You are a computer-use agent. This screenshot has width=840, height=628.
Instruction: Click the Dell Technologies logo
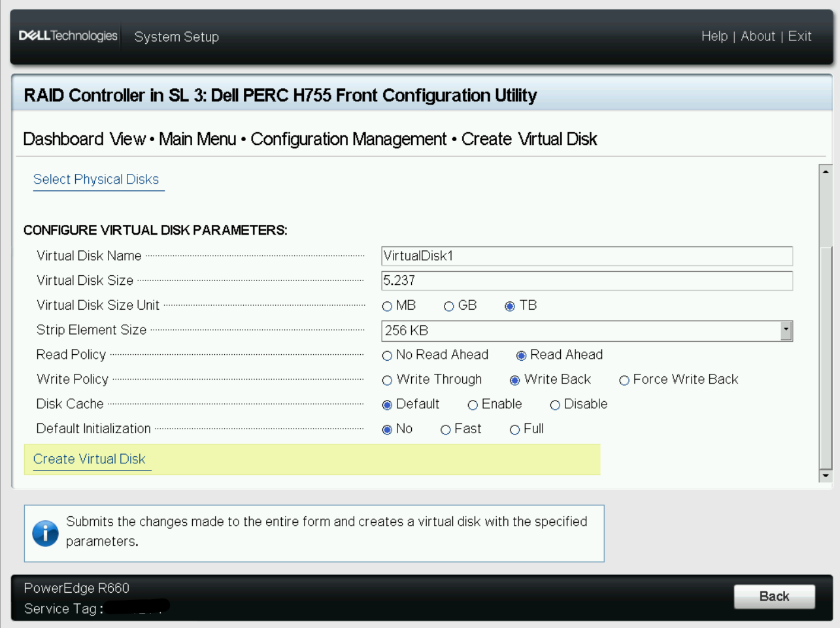coord(68,36)
